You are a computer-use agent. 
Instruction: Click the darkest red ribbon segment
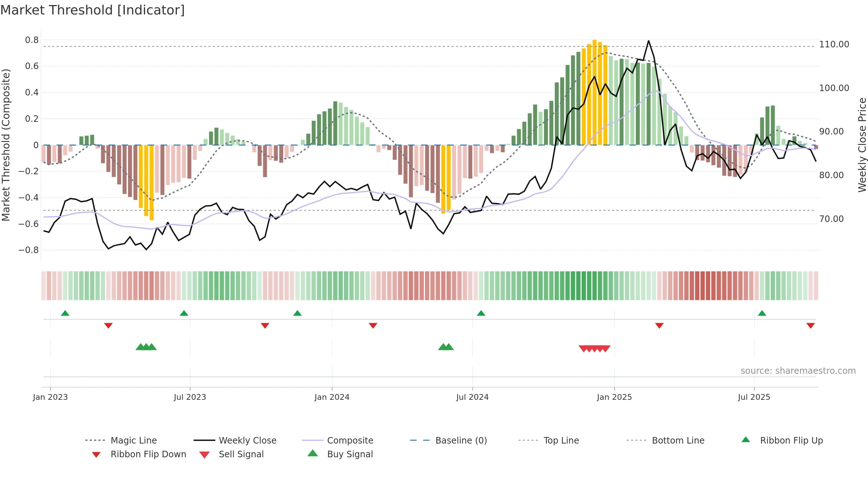pos(703,286)
